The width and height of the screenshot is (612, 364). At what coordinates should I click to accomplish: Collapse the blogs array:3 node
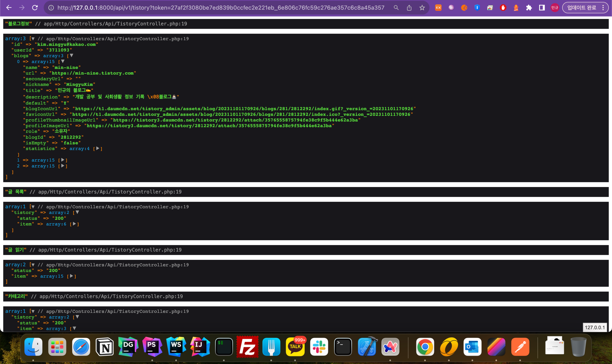coord(71,55)
